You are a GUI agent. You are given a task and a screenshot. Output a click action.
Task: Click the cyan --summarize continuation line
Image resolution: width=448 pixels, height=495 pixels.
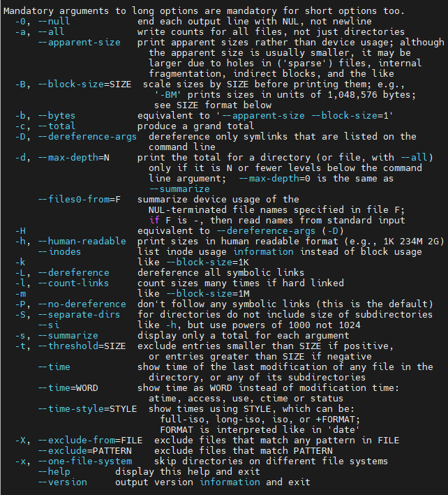179,189
